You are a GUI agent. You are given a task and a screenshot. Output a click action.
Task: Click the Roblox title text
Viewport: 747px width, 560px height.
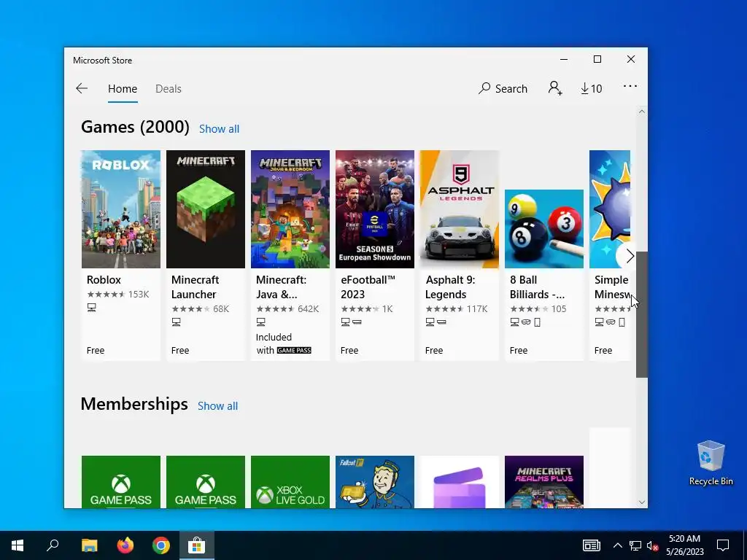click(104, 279)
